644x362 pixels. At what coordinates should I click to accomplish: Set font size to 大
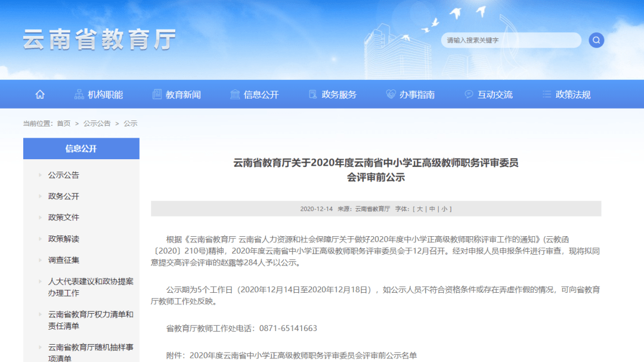pos(420,209)
